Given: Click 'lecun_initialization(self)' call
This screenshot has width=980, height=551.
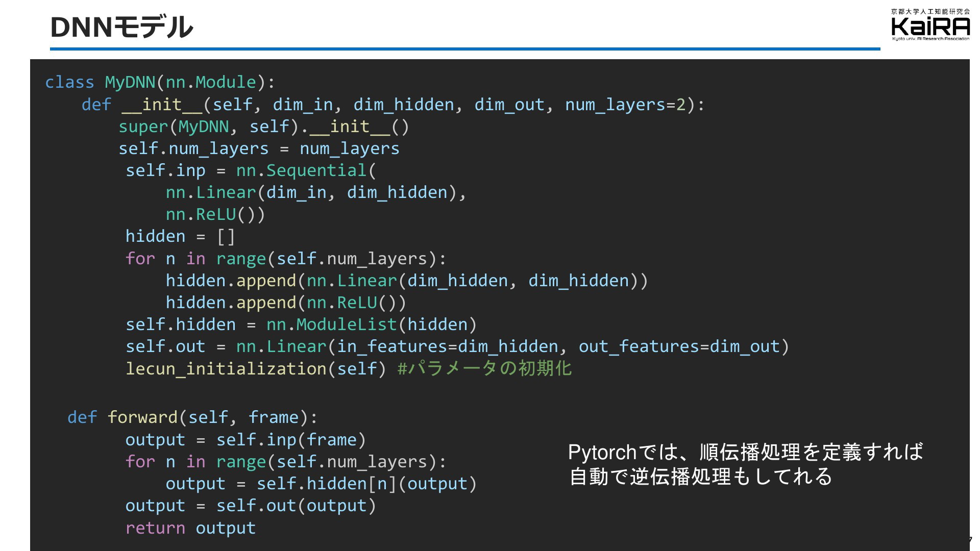Looking at the screenshot, I should click(x=256, y=368).
